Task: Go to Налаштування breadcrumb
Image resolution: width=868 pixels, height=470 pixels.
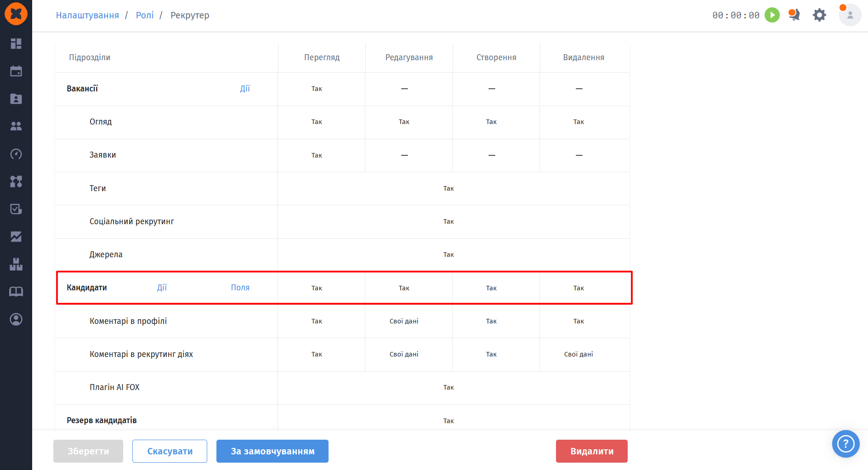Action: tap(87, 15)
